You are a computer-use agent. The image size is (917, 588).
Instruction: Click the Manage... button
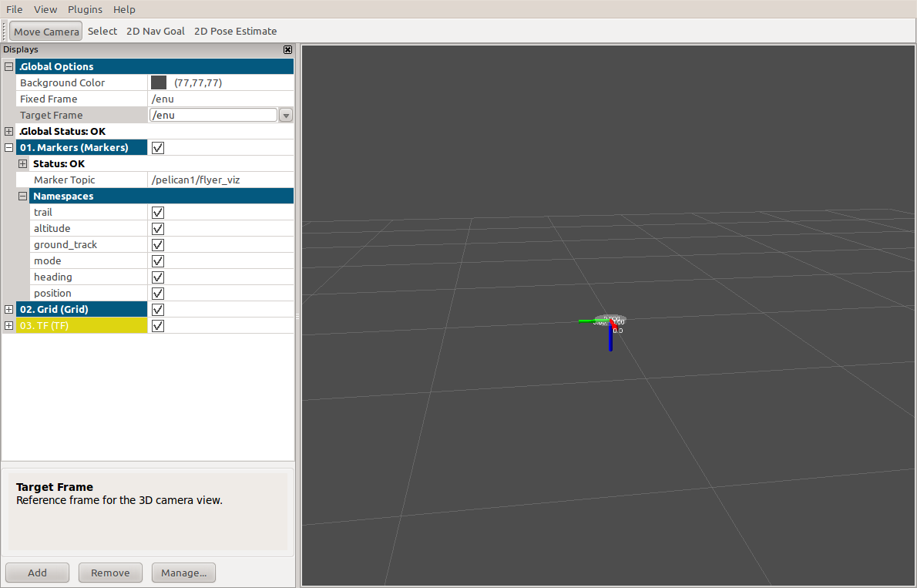[x=183, y=573]
